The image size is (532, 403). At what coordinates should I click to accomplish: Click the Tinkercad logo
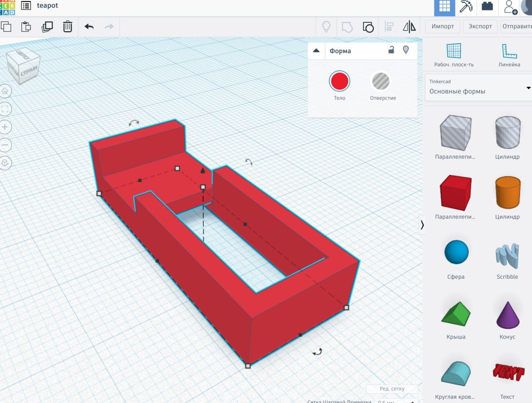pyautogui.click(x=7, y=7)
